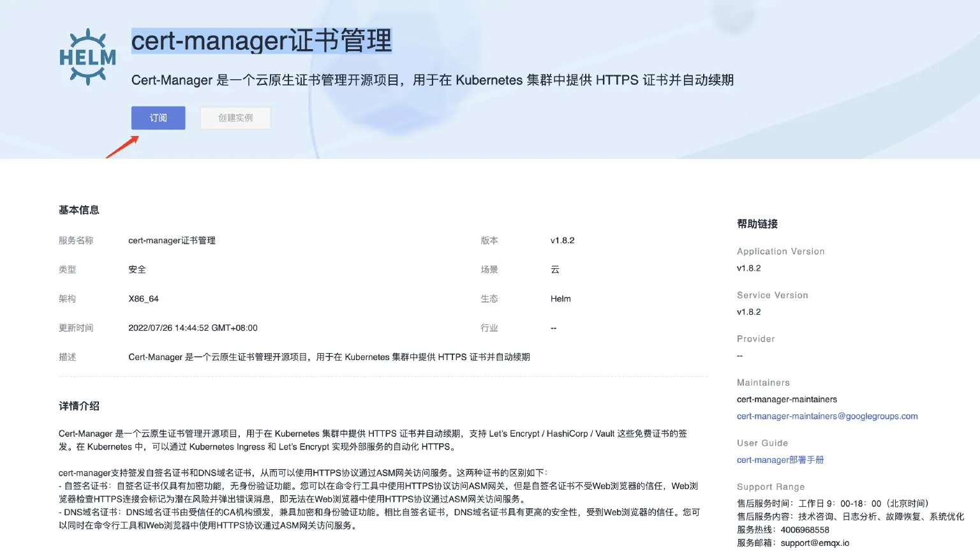Click the 订阅 subscribe button

pyautogui.click(x=158, y=117)
